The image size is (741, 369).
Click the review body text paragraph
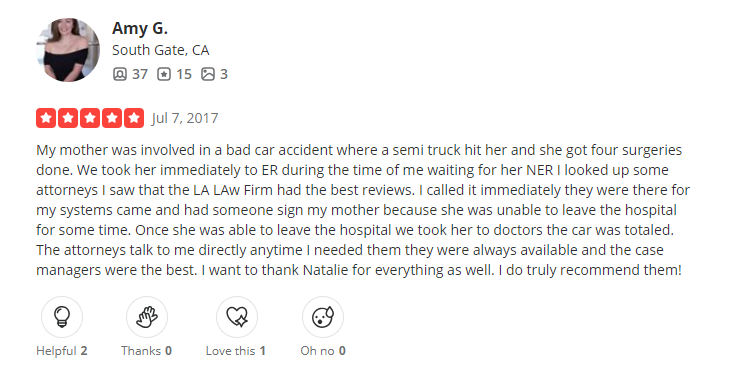(x=363, y=210)
